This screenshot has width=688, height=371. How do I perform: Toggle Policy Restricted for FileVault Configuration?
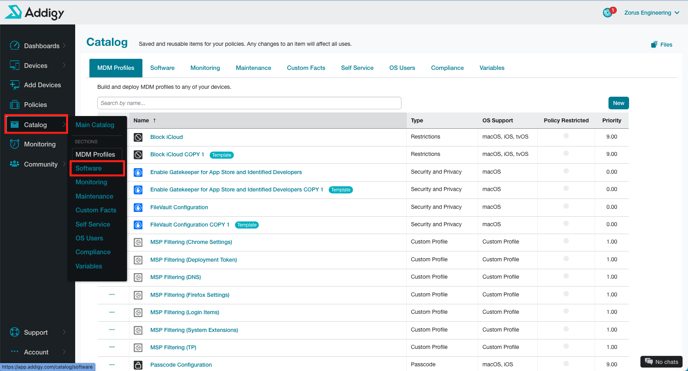pos(566,206)
